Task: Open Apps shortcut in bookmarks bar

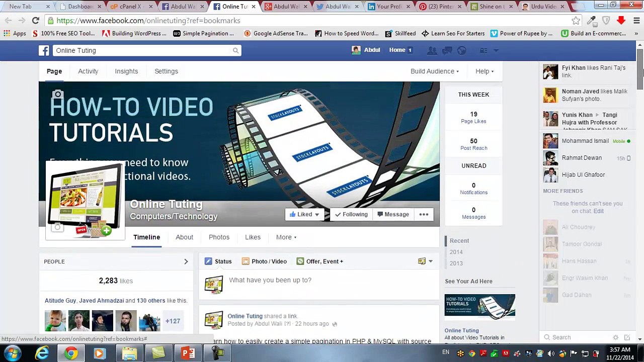Action: 15,33
